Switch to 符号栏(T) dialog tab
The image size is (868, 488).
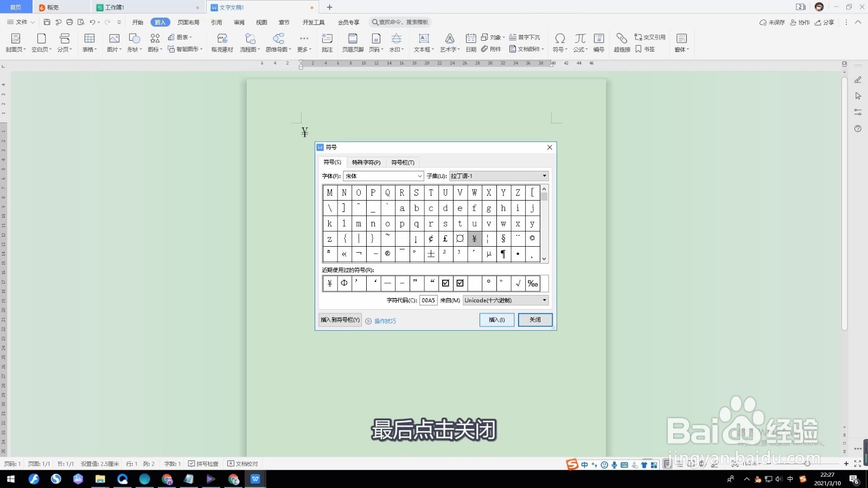403,162
